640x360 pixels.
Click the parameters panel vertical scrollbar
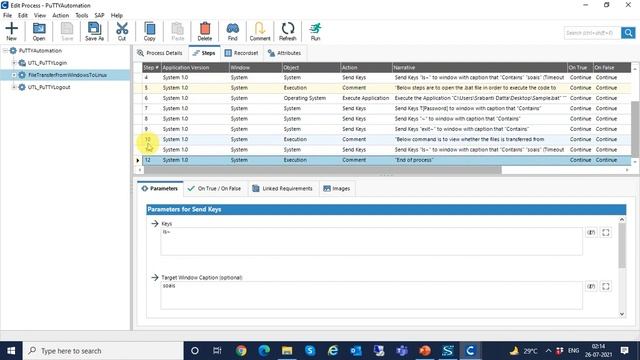coord(622,246)
